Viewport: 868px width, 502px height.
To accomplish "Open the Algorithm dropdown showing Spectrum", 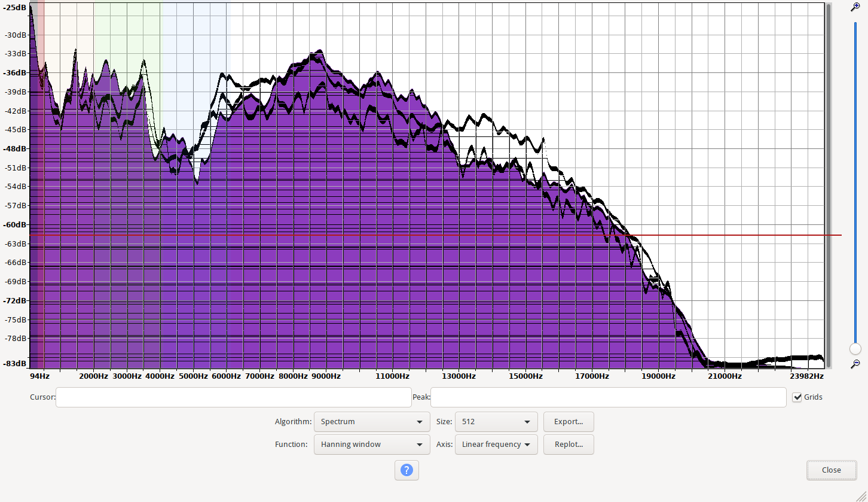I will coord(372,422).
